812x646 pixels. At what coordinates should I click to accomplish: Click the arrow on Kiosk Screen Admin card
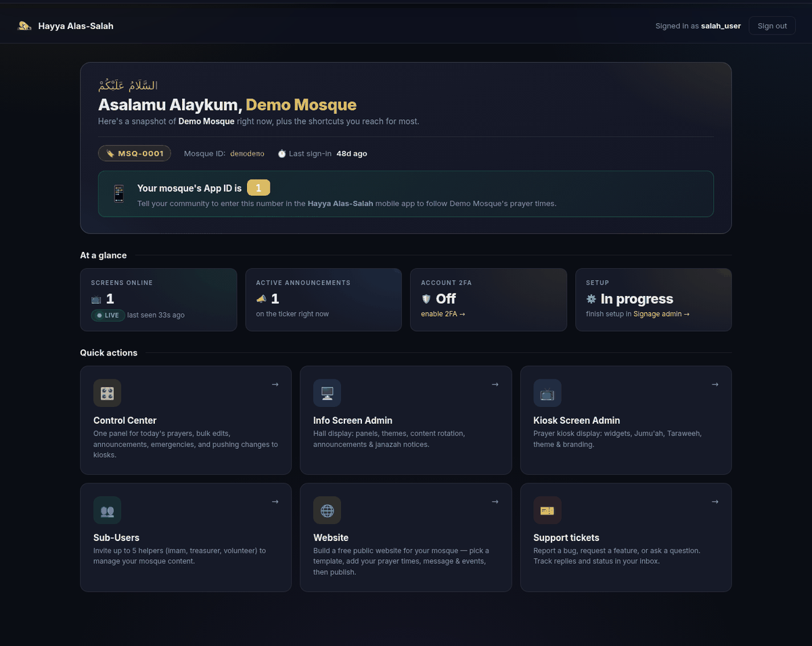click(715, 385)
